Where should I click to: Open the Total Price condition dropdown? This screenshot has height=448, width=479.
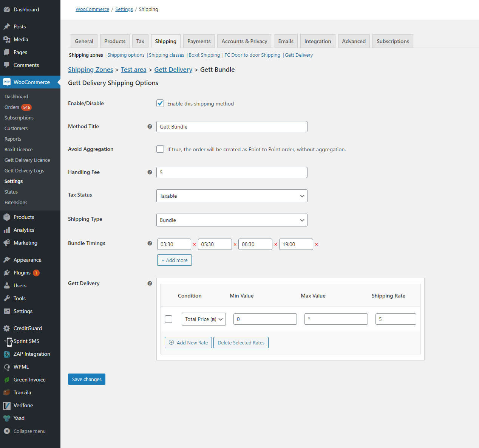coord(204,319)
